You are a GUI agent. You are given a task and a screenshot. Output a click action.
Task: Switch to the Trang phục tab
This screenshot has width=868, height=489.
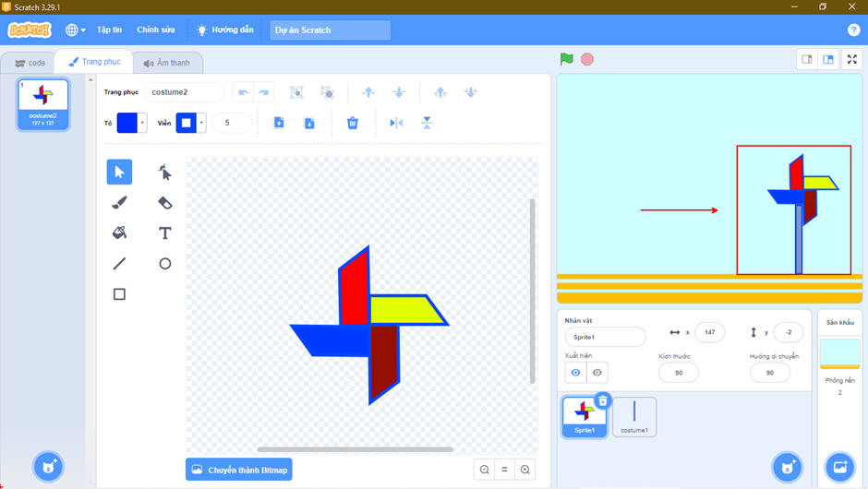[94, 62]
